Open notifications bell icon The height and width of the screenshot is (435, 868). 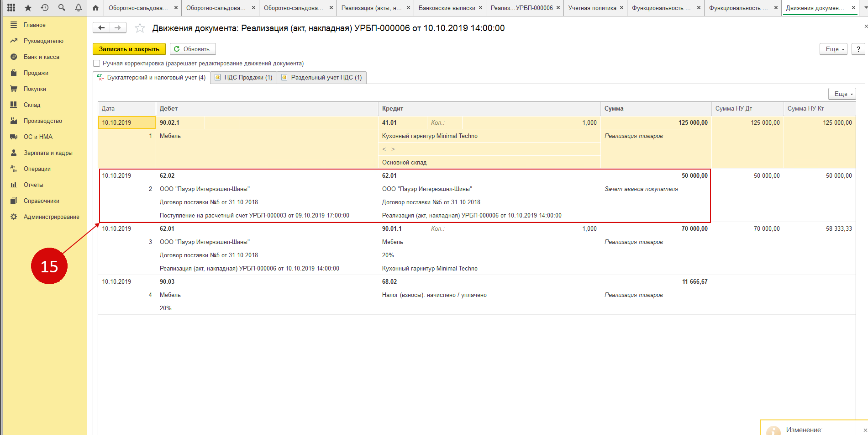point(79,8)
